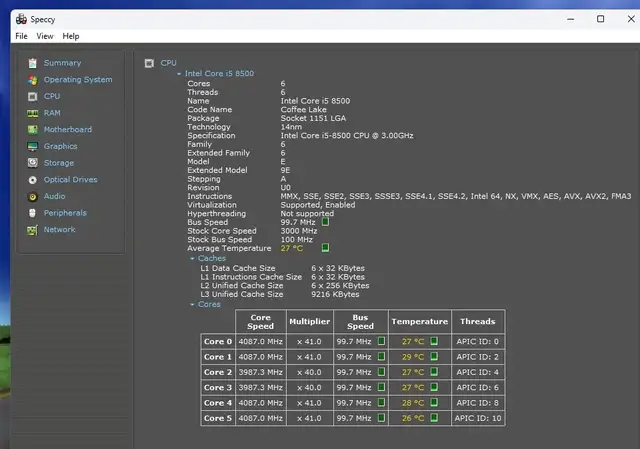640x449 pixels.
Task: Show the Audio section
Action: point(54,196)
